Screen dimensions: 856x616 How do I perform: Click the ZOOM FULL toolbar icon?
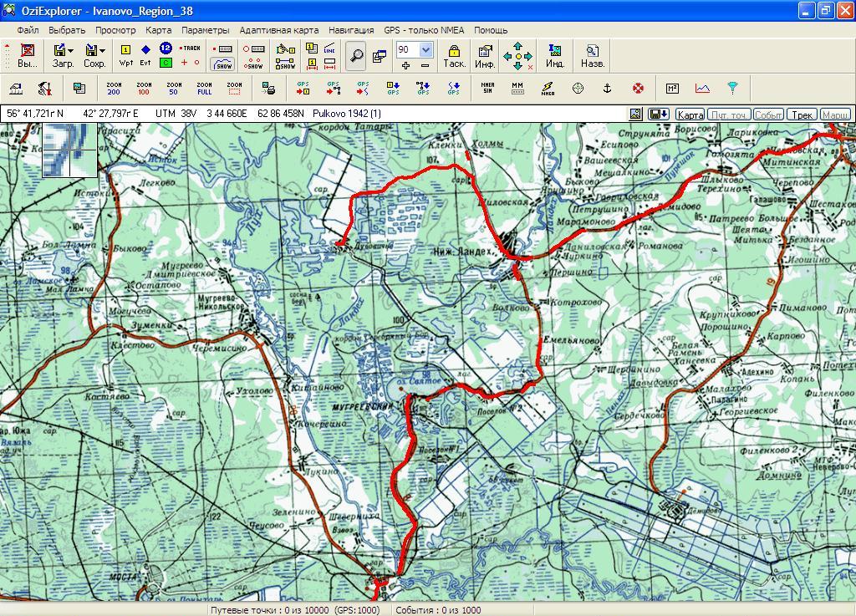[x=204, y=88]
